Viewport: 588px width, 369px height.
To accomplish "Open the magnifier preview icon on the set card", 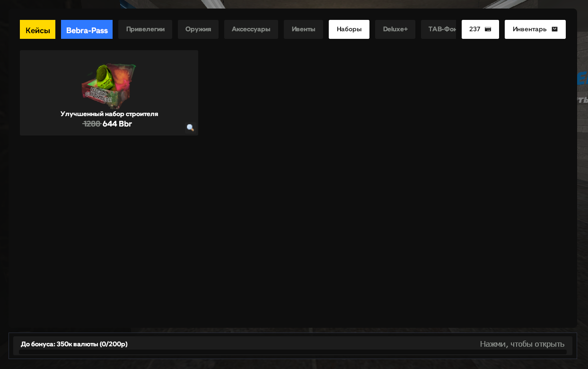I will 190,127.
